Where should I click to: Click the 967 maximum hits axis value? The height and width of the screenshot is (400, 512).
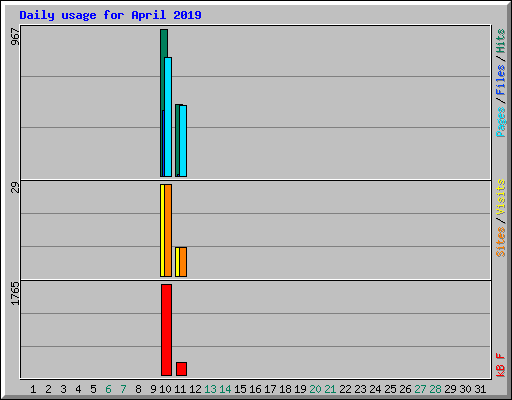15,36
